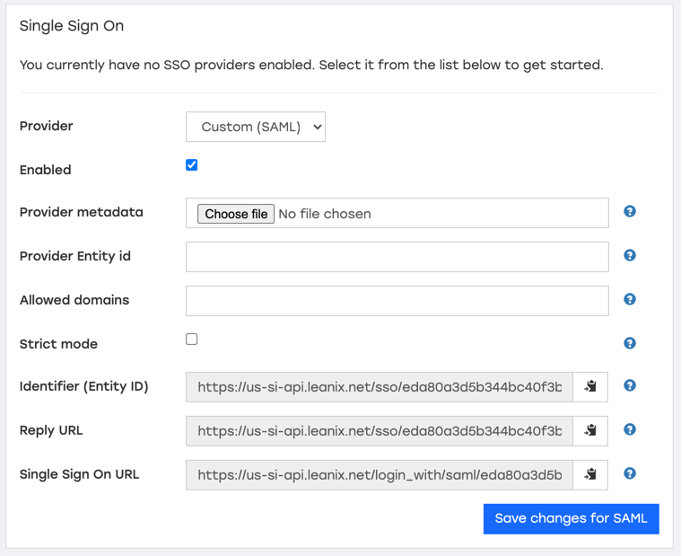Click the Reply URL read-only field
The image size is (682, 556).
(379, 431)
